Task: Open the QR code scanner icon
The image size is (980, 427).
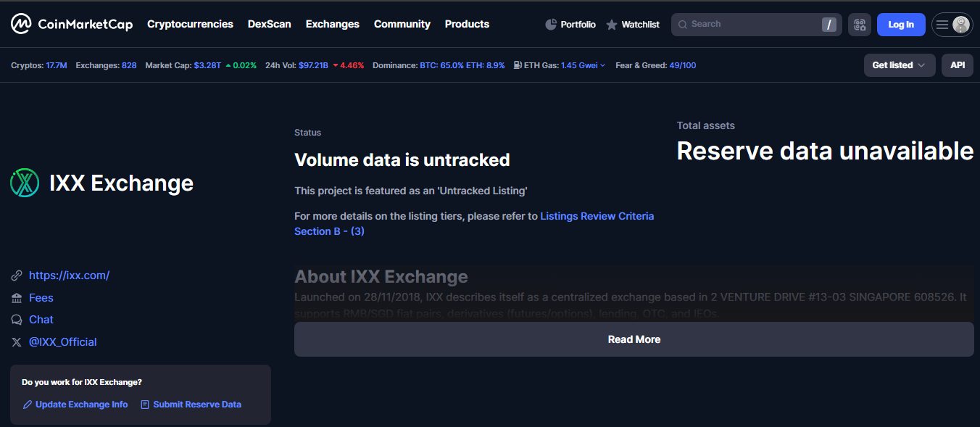Action: pyautogui.click(x=860, y=25)
